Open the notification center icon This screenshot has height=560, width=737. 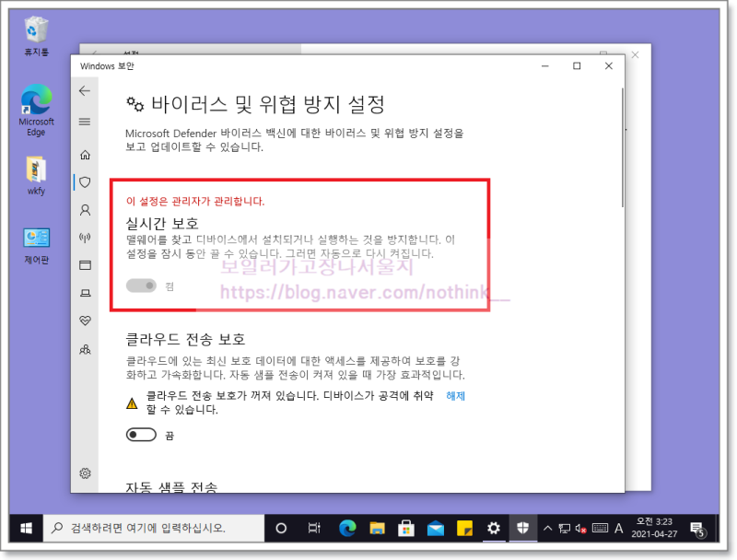(697, 529)
